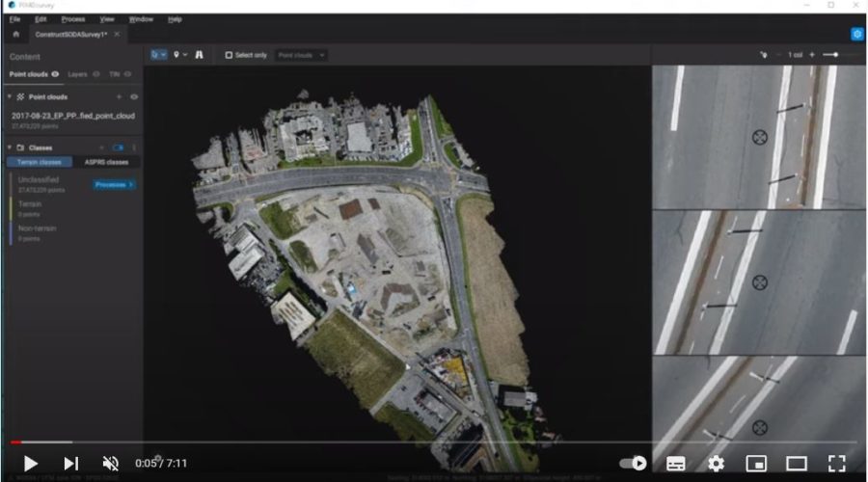Collapse the Point clouds section
Viewport: 868px width, 482px height.
click(x=9, y=97)
